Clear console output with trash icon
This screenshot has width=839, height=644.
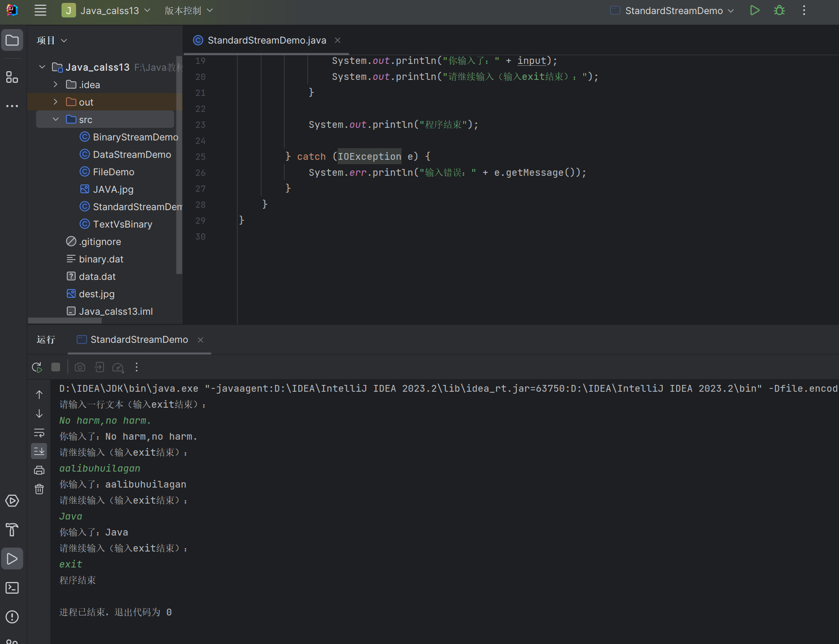[39, 489]
